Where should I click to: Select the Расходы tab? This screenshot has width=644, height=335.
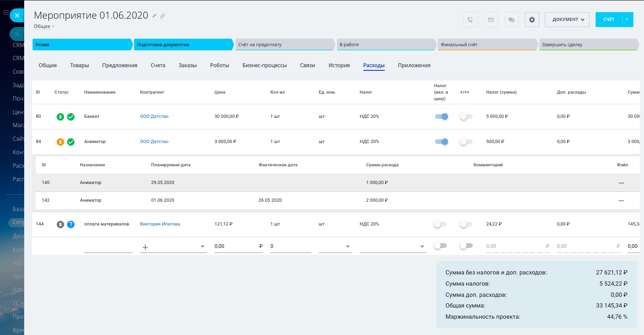pos(374,65)
